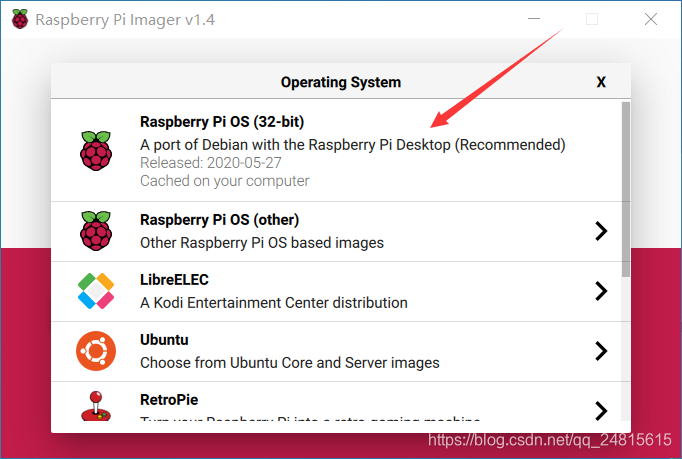Click the Raspberry Pi OS (other) raspberry icon
The height and width of the screenshot is (459, 682).
click(x=96, y=231)
